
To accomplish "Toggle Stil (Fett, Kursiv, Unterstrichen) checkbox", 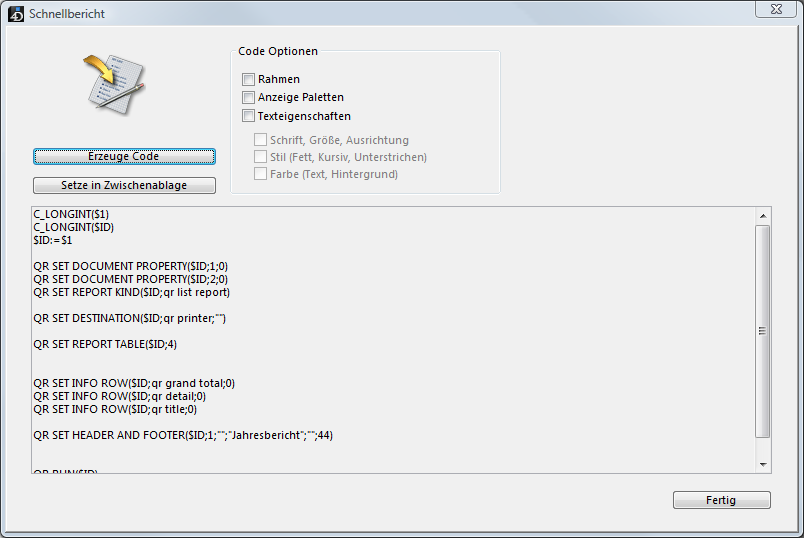I will pyautogui.click(x=260, y=157).
